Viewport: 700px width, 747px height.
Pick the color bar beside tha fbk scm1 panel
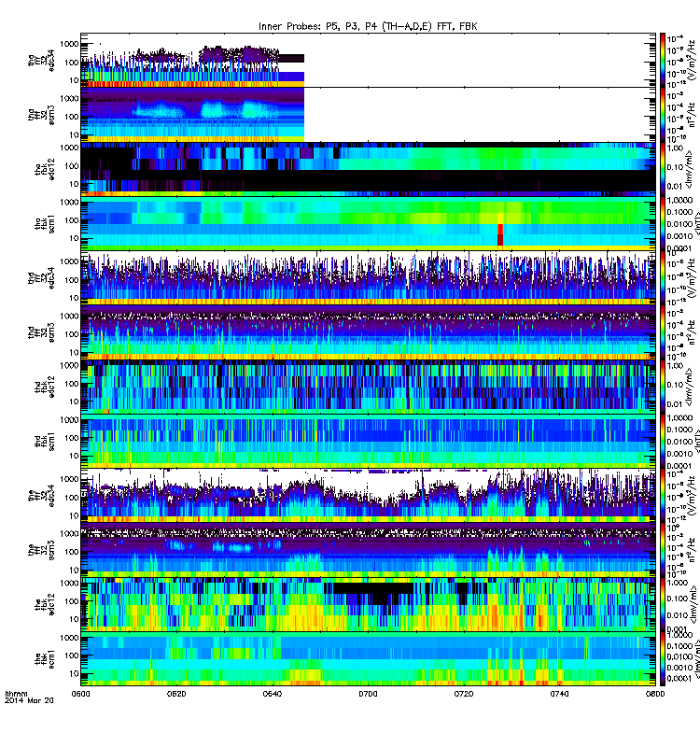tap(663, 224)
